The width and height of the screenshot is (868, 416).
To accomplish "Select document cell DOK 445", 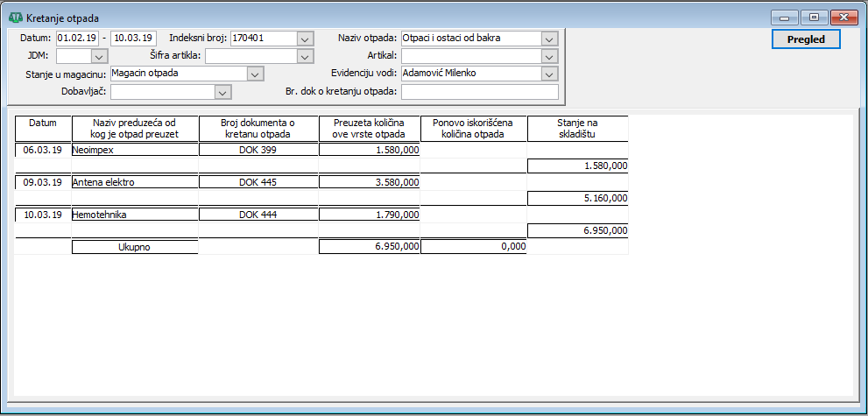I will point(258,182).
